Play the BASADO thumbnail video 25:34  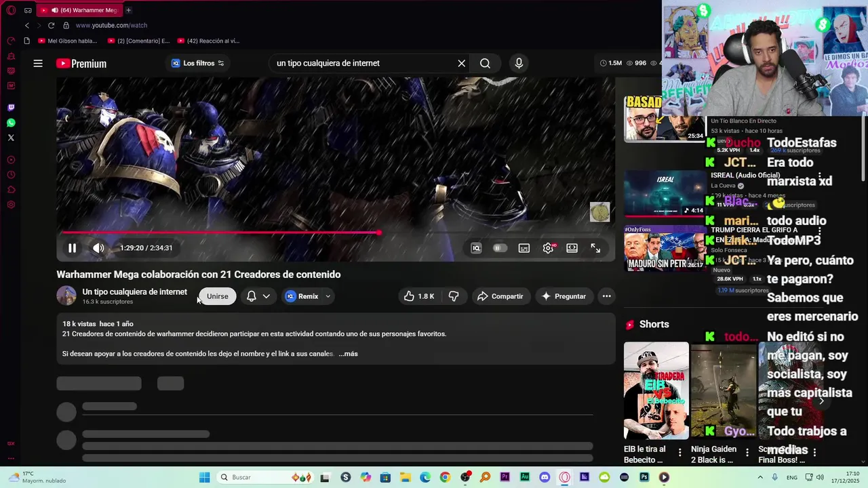pyautogui.click(x=665, y=119)
